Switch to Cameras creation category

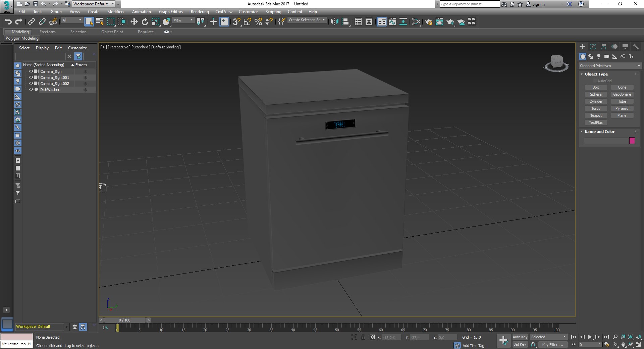(607, 56)
